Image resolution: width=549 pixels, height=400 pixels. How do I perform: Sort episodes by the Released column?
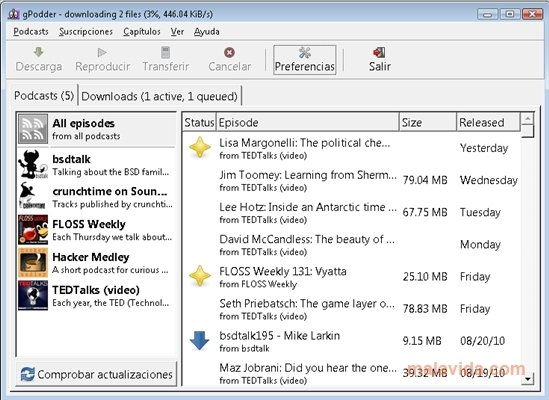click(x=488, y=122)
